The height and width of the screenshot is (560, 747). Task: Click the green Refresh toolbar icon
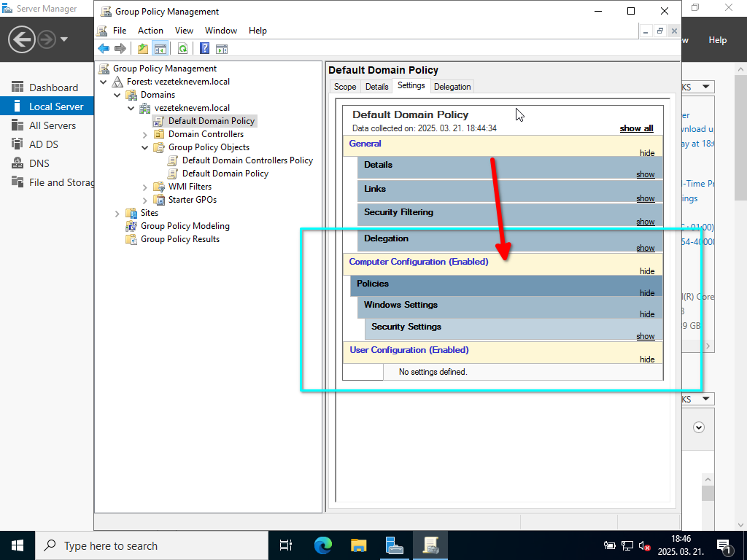[x=182, y=49]
